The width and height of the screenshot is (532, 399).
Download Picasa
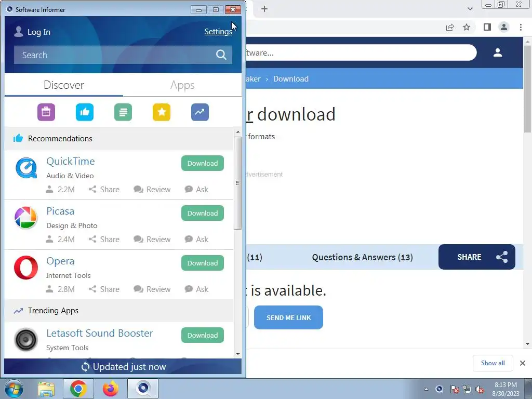tap(203, 213)
